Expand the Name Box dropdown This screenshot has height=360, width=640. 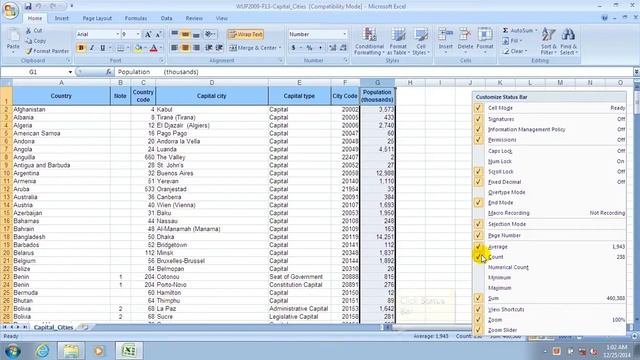pyautogui.click(x=70, y=72)
